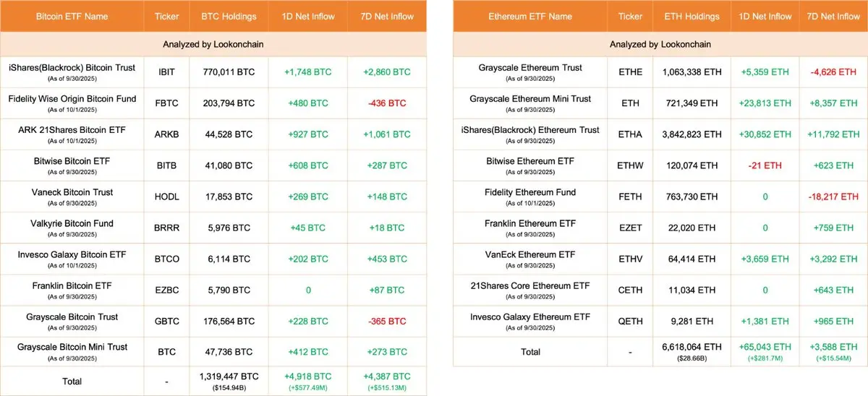The width and height of the screenshot is (868, 396).
Task: Click the QETH ticker symbol
Action: (x=631, y=321)
